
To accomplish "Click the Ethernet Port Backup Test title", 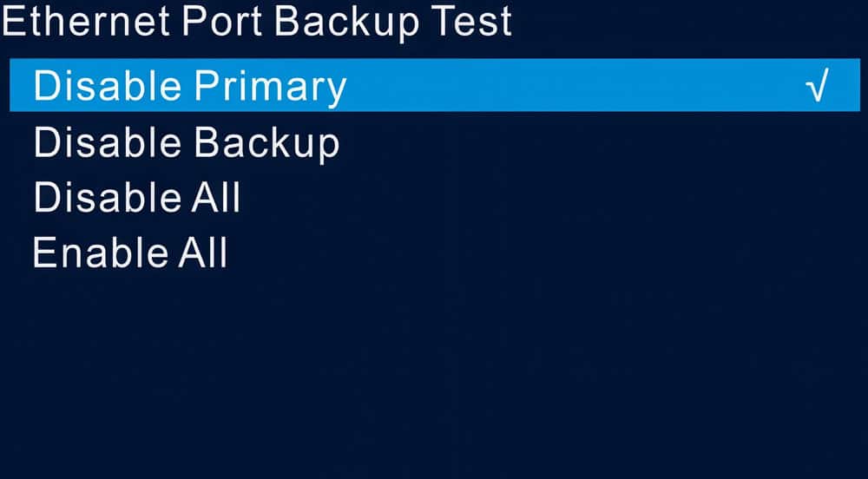I will pos(256,22).
